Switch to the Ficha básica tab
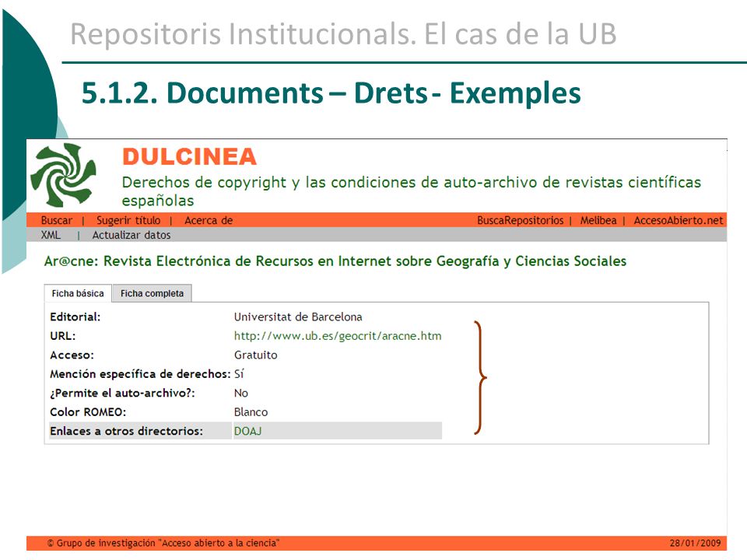 [x=78, y=293]
